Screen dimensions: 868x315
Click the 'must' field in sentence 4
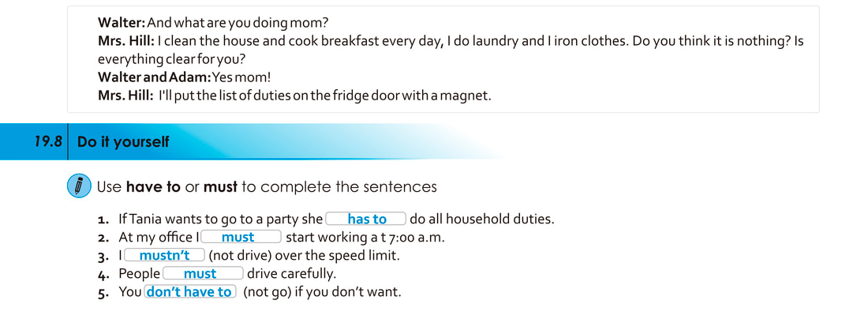pos(203,273)
